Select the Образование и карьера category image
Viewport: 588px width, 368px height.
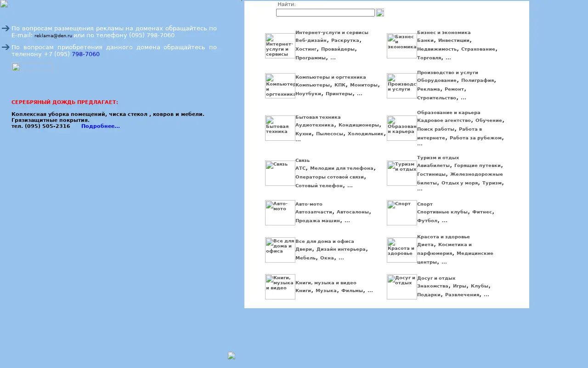pos(402,128)
